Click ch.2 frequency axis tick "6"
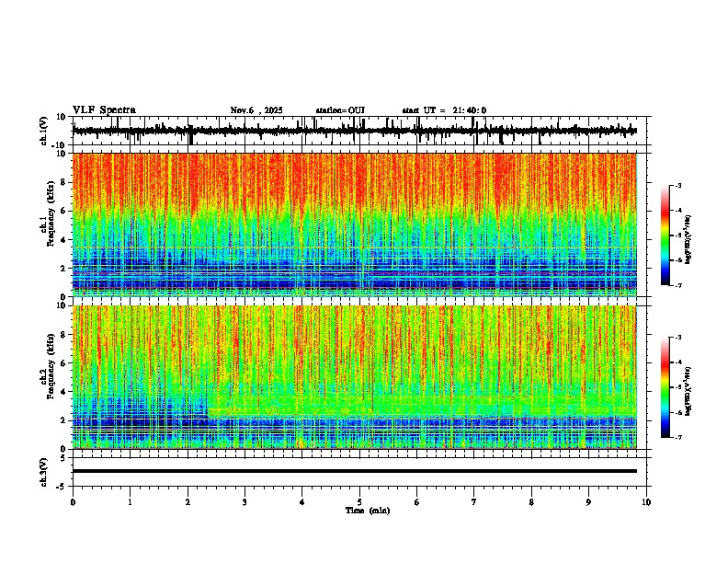The width and height of the screenshot is (728, 563). click(x=63, y=363)
